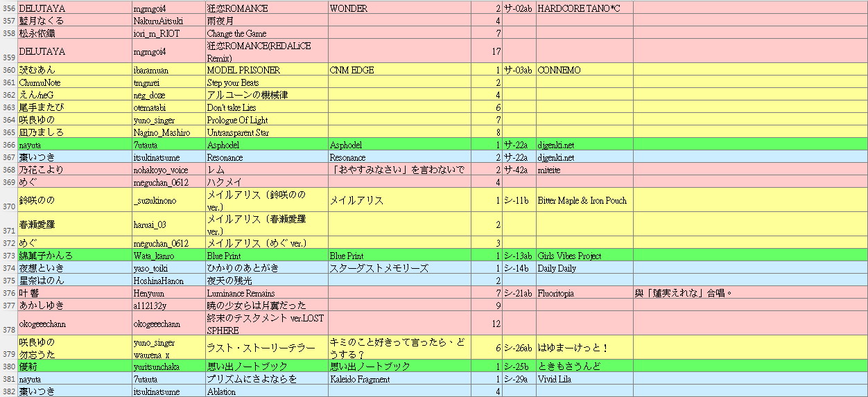This screenshot has width=868, height=397.
Task: Select the ひかりのあとがき song cell
Action: [x=266, y=268]
